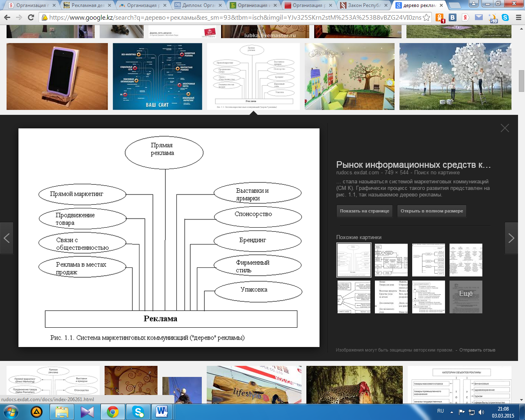Bookmark this page with the star icon
Image resolution: width=525 pixels, height=420 pixels.
tap(427, 18)
